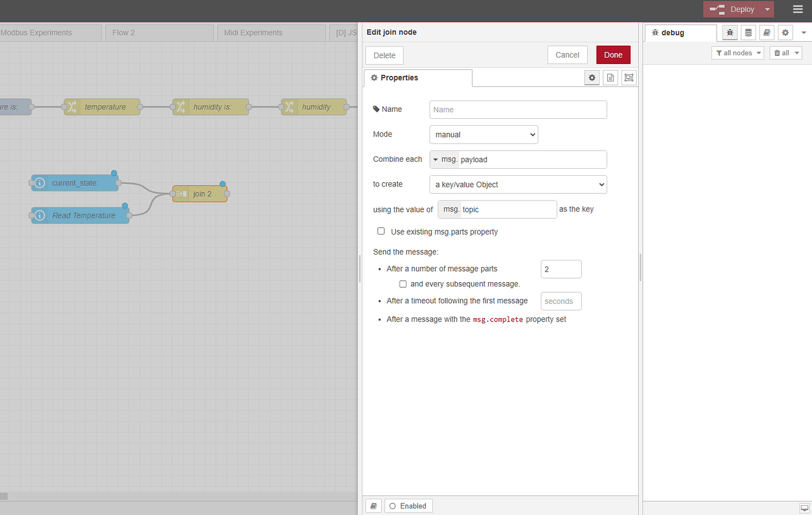The width and height of the screenshot is (812, 515).
Task: Open the 'to create' key/value Object dropdown
Action: click(x=518, y=185)
